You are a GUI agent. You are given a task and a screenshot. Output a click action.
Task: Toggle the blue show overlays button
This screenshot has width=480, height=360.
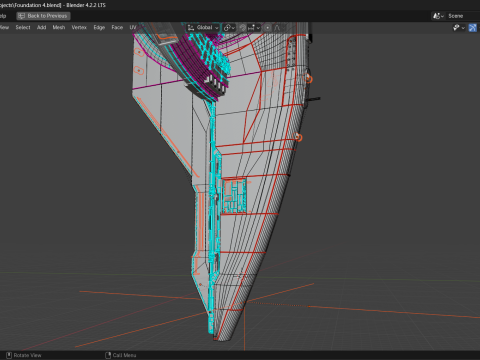(472, 28)
